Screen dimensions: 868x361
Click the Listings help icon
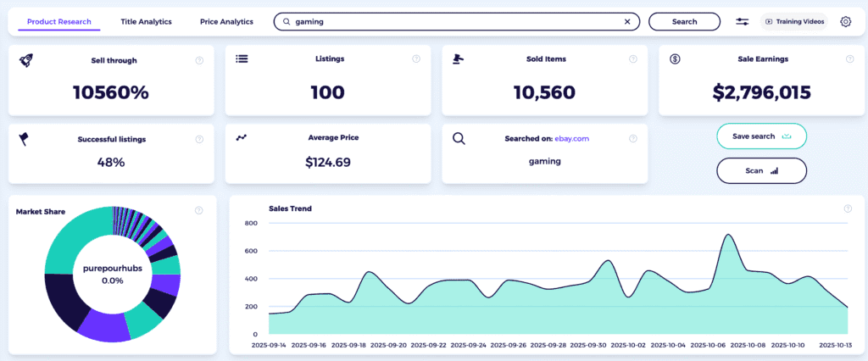(416, 59)
